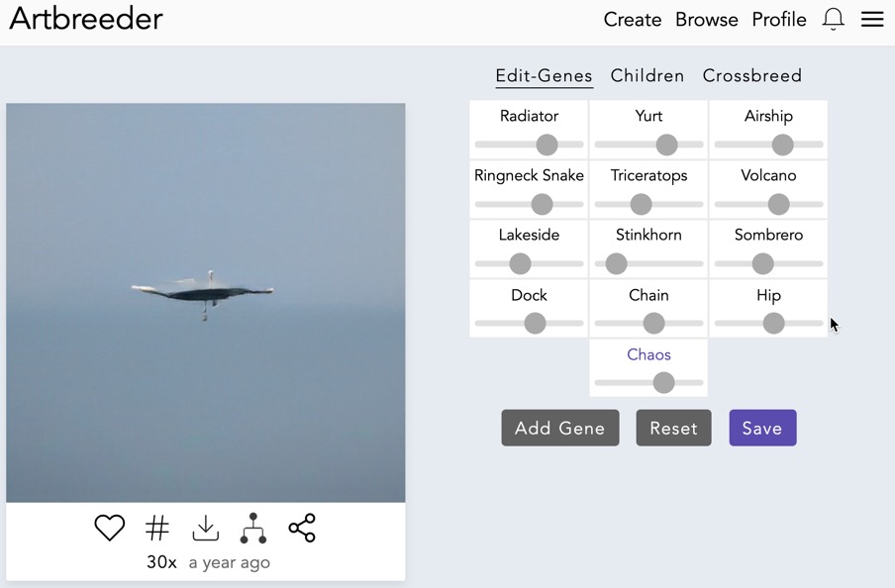Open the Create page
The height and width of the screenshot is (588, 895).
[633, 20]
